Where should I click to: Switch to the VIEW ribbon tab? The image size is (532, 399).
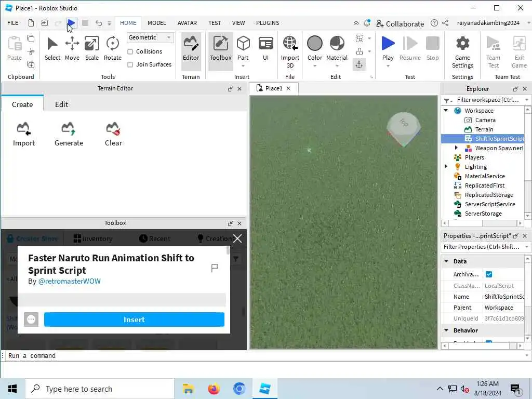(238, 23)
